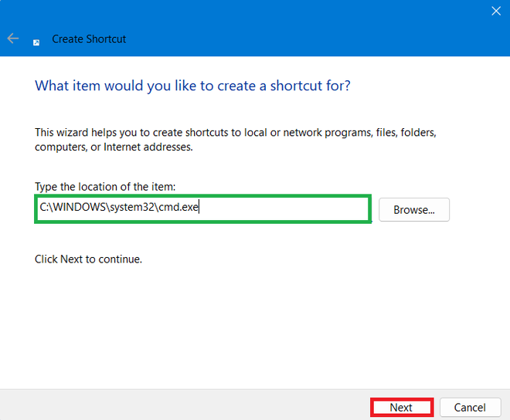
Task: Click the blank white area below the instructions
Action: [255, 324]
